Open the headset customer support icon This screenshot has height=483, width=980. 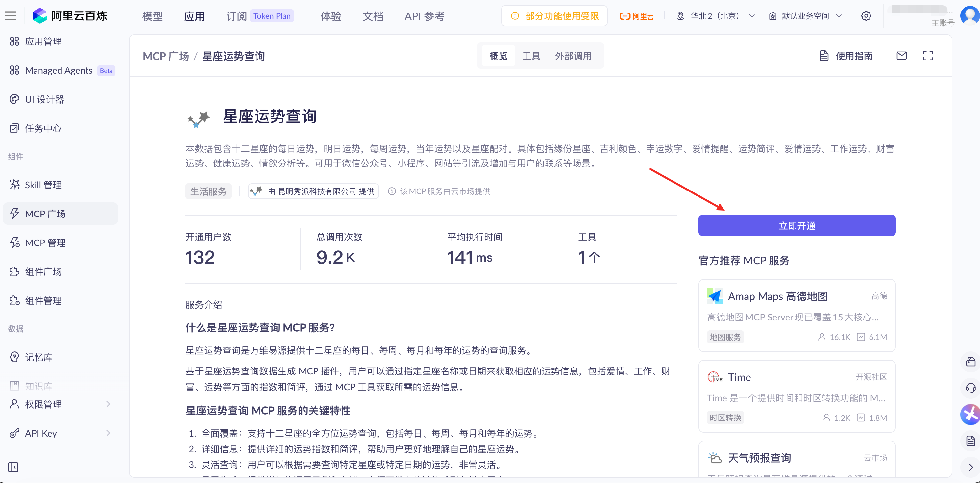tap(970, 388)
